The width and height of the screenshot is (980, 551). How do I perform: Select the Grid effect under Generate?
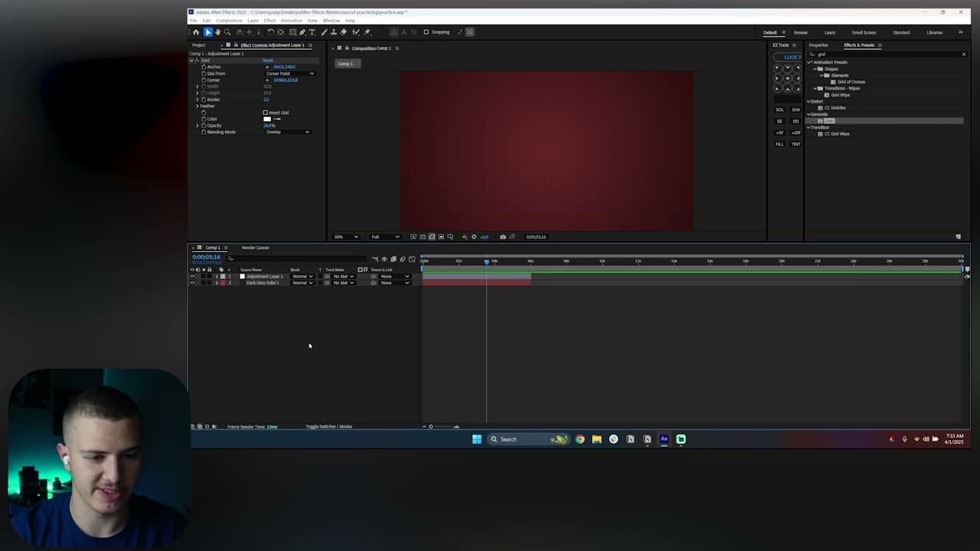click(x=828, y=121)
